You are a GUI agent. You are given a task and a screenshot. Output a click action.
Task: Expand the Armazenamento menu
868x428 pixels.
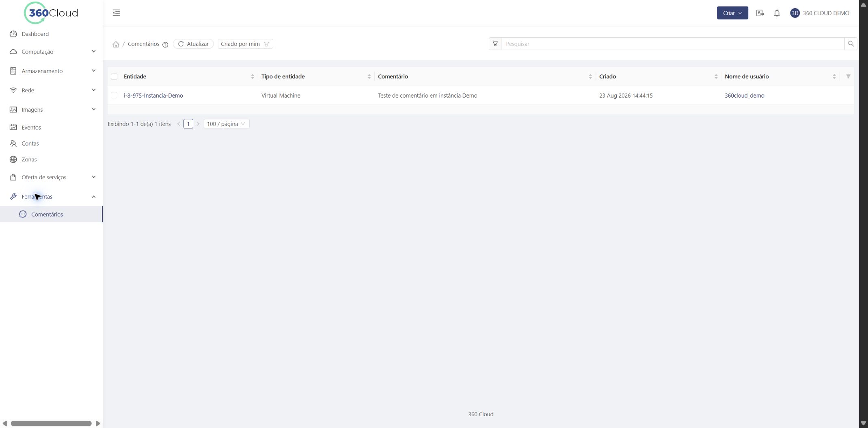coord(51,71)
